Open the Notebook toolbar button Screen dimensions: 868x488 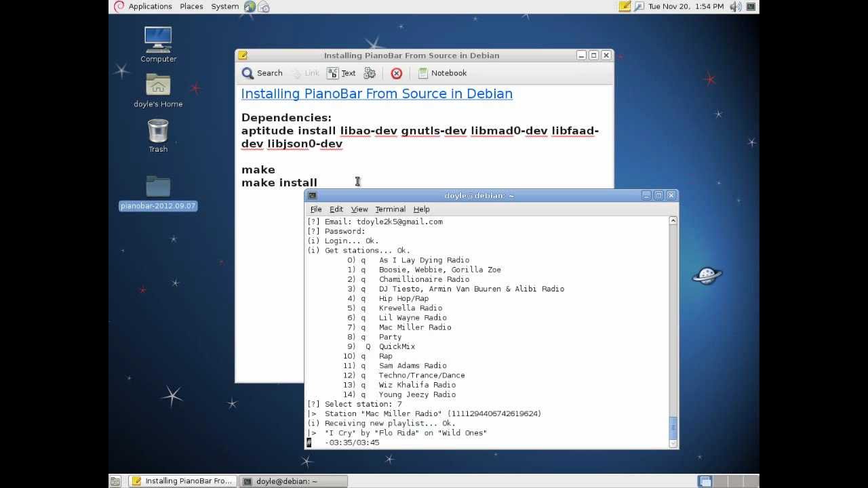click(x=442, y=73)
